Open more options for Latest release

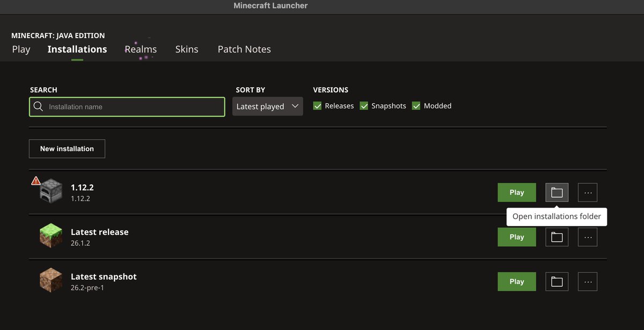(588, 237)
